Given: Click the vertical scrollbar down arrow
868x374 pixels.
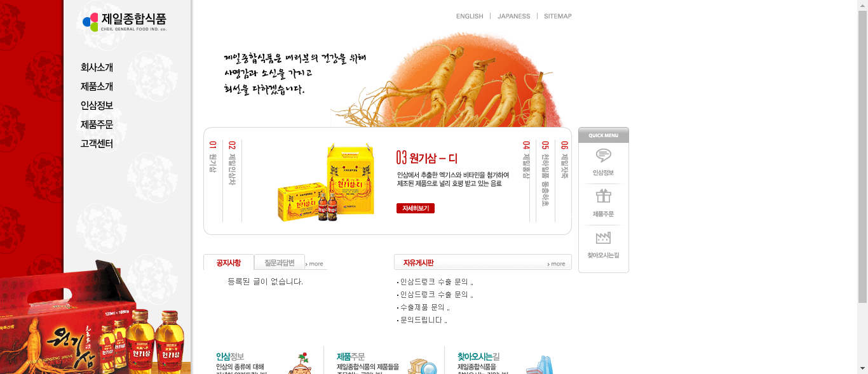Looking at the screenshot, I should (x=862, y=368).
